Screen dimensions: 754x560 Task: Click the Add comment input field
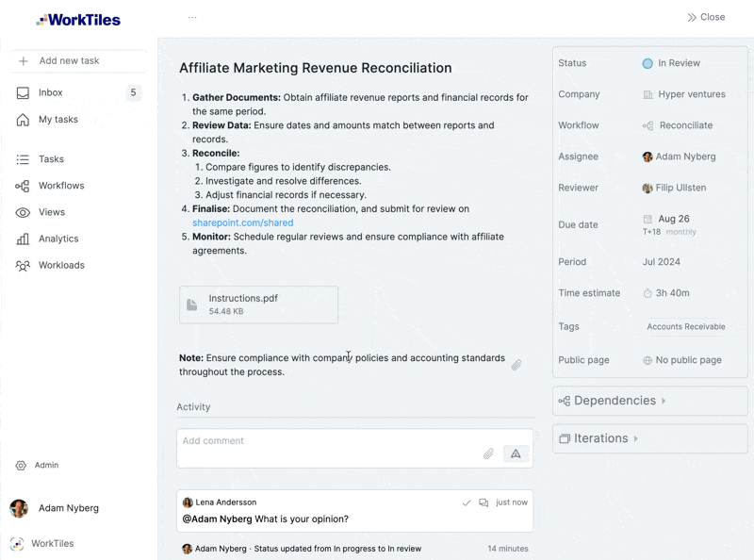tap(330, 440)
